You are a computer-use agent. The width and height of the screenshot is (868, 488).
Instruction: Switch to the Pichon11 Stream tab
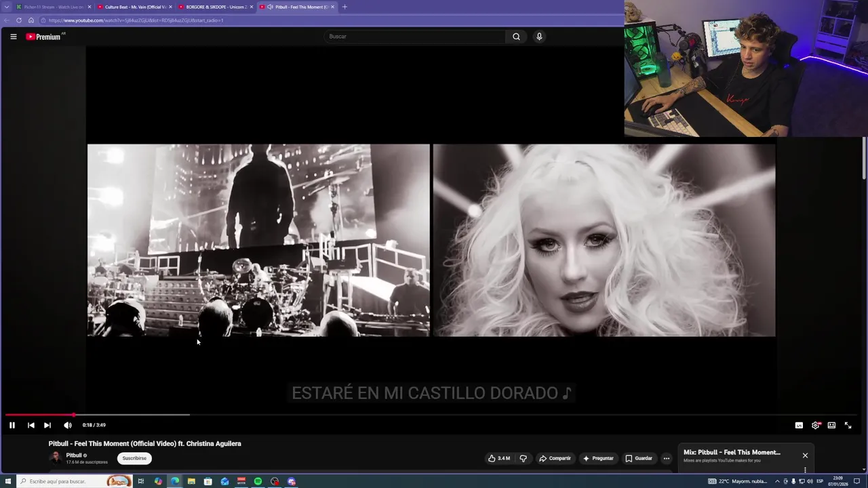point(54,7)
